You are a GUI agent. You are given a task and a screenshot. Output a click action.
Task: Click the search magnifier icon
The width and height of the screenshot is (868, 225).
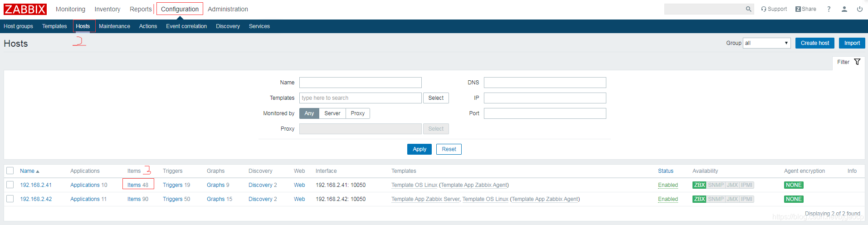coord(748,9)
